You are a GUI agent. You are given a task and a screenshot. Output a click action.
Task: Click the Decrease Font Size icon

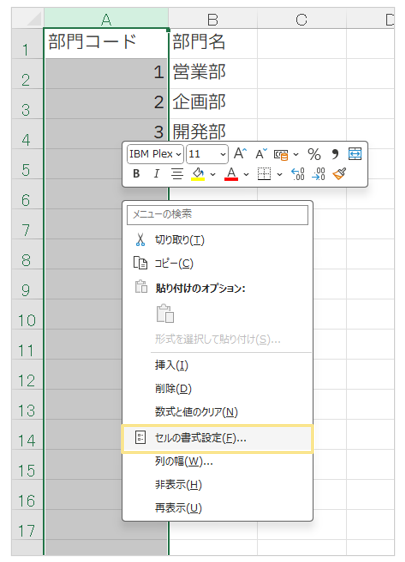point(261,154)
